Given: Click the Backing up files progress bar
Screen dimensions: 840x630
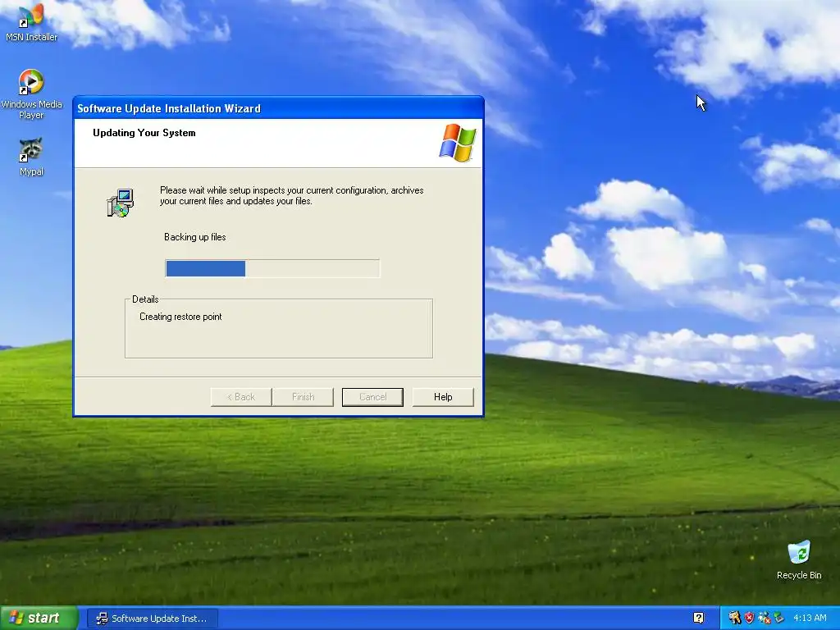Looking at the screenshot, I should pyautogui.click(x=272, y=268).
